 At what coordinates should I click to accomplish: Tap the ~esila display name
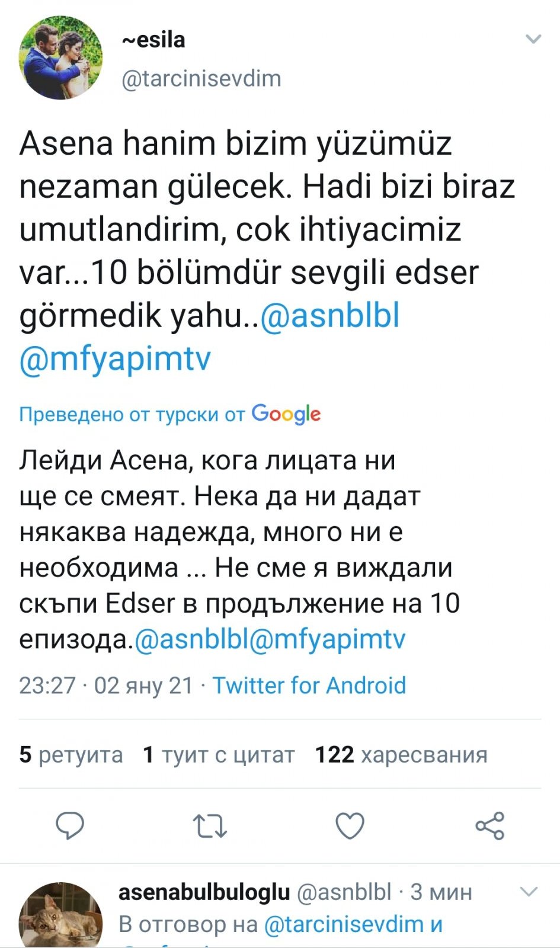153,40
